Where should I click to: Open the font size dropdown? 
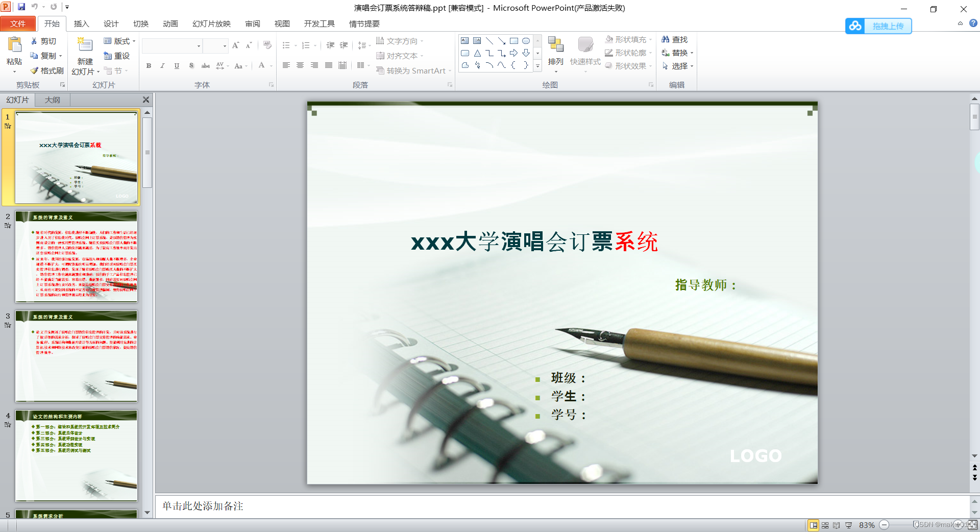coord(225,46)
